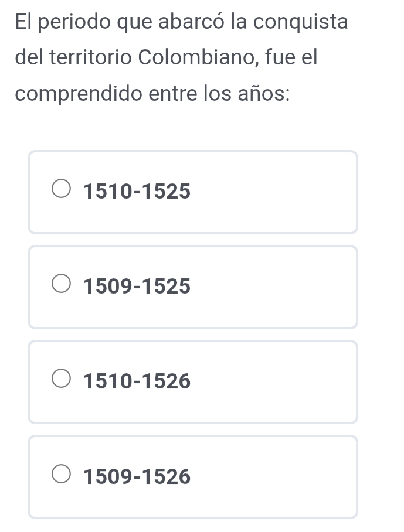This screenshot has width=404, height=532.
Task: Click the 1510-1526 answer card
Action: (x=193, y=381)
